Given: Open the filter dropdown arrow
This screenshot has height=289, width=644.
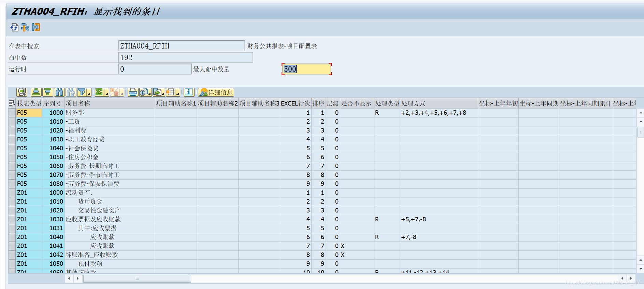Looking at the screenshot, I should [x=89, y=93].
